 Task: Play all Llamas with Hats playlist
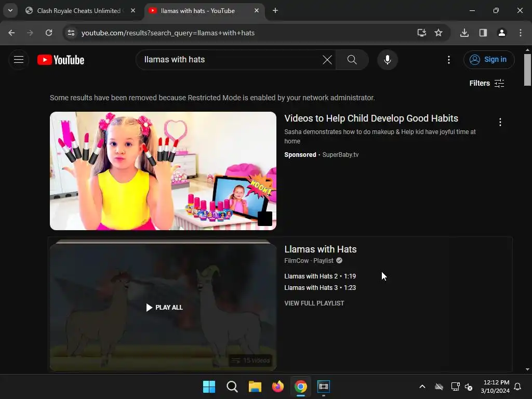point(164,308)
